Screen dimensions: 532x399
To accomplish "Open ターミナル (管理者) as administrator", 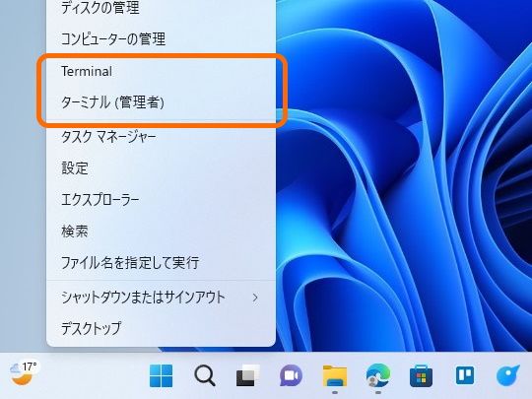I will point(161,102).
